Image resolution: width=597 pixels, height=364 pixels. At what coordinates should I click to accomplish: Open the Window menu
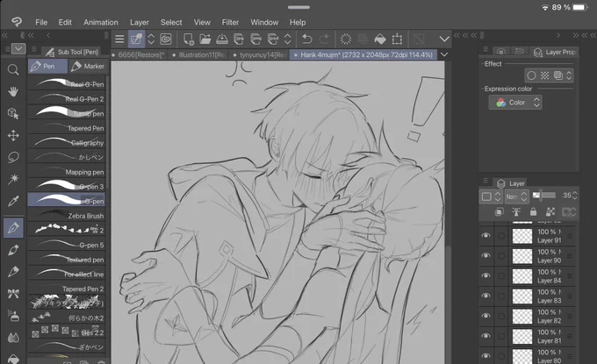264,23
